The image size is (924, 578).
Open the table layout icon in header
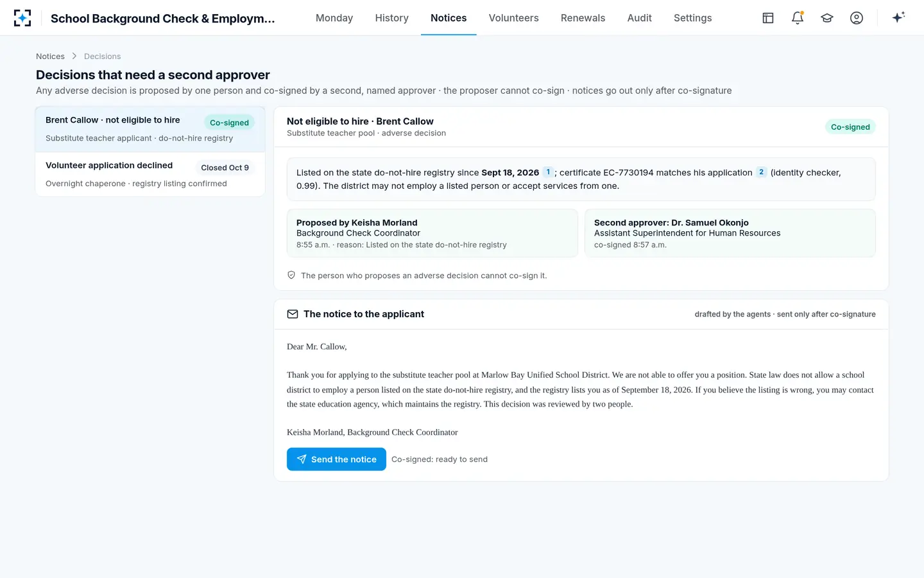pyautogui.click(x=768, y=18)
